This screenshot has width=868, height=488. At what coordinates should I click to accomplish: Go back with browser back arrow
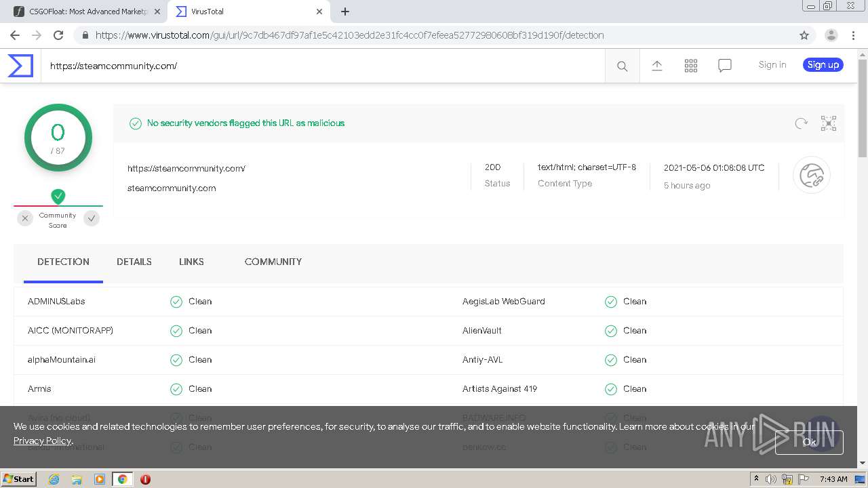[14, 35]
